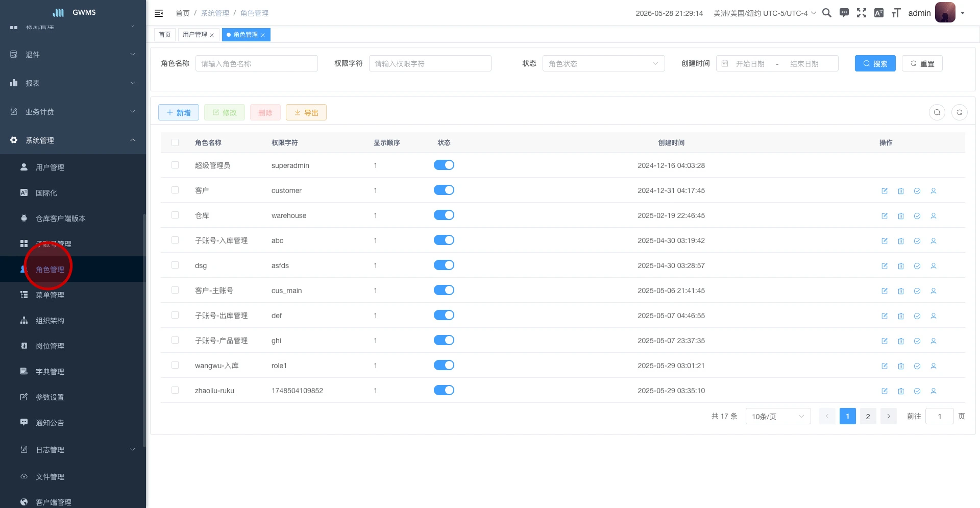The width and height of the screenshot is (980, 508).
Task: Toggle status switch for customer role
Action: point(444,190)
